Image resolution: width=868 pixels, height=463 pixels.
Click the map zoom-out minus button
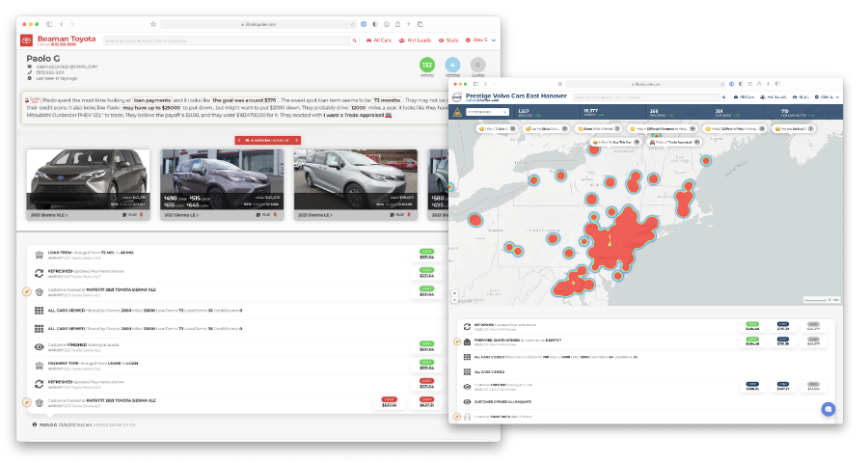pyautogui.click(x=454, y=300)
